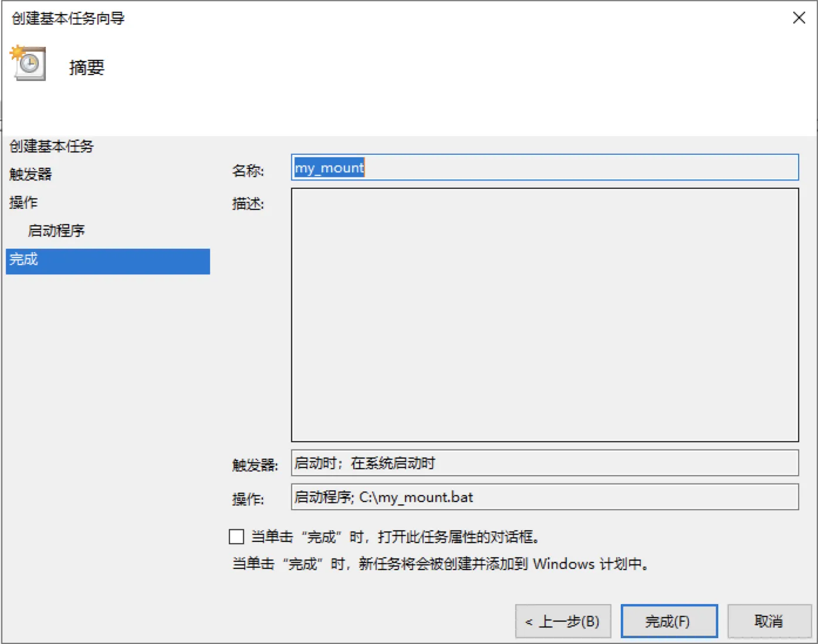Screen dimensions: 818x644
Task: Click the 摘要 heading text
Action: (87, 67)
